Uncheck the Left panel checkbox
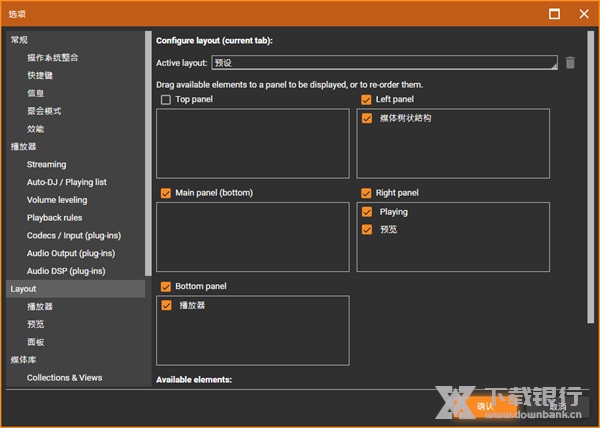This screenshot has height=428, width=600. 366,100
